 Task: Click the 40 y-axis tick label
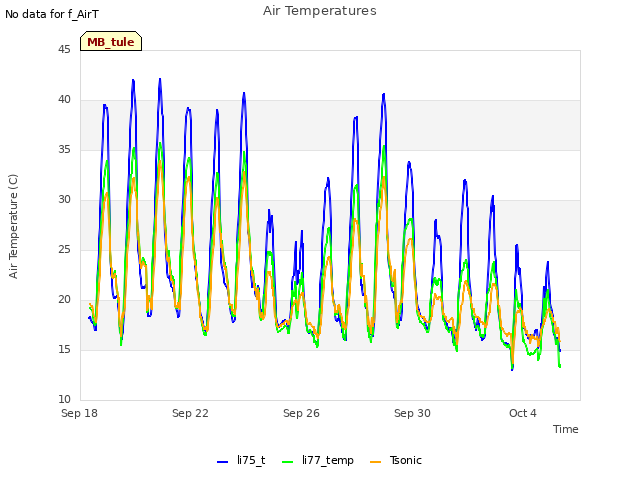coord(64,100)
